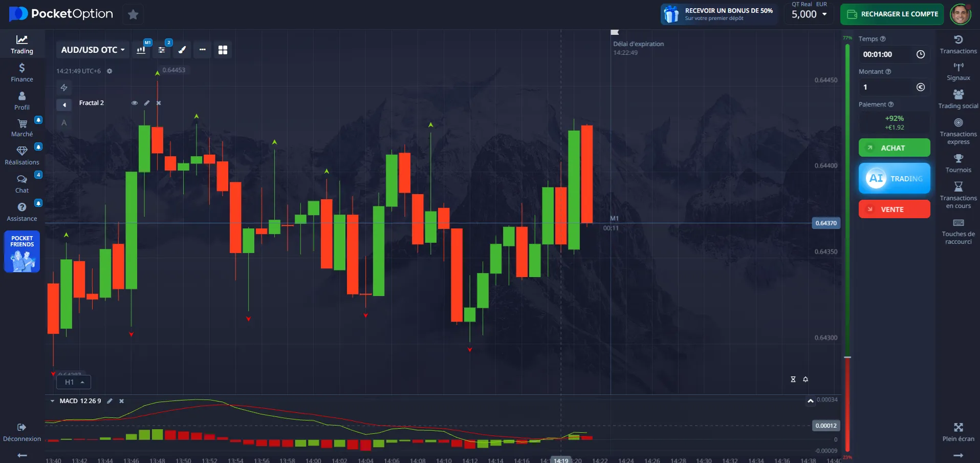Viewport: 980px width, 463px height.
Task: Select the drawing brush tool
Action: tap(182, 50)
